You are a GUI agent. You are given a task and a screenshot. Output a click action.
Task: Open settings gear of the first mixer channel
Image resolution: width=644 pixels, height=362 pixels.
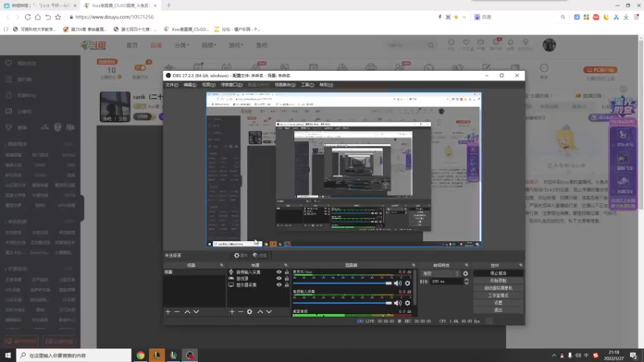click(407, 283)
